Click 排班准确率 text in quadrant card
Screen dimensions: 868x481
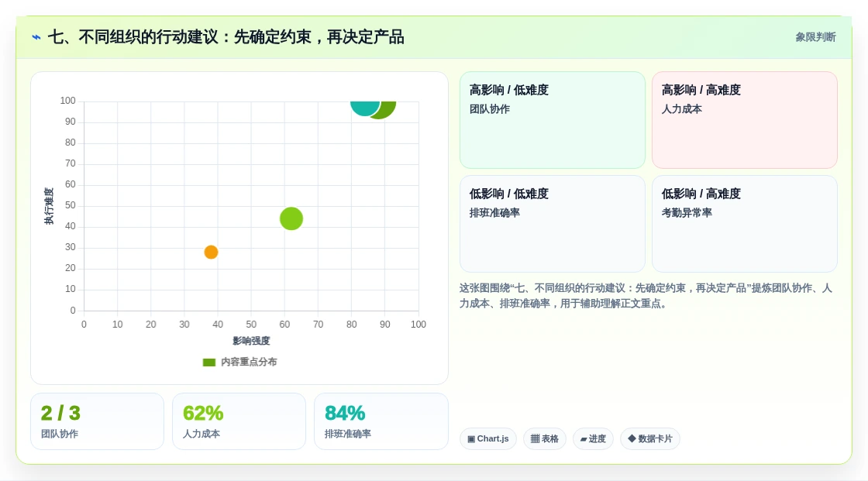coord(495,212)
